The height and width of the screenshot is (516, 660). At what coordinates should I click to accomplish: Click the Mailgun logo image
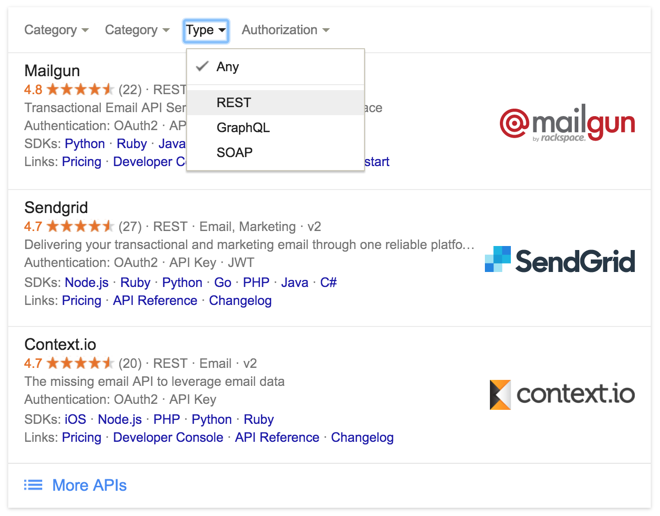coord(567,126)
